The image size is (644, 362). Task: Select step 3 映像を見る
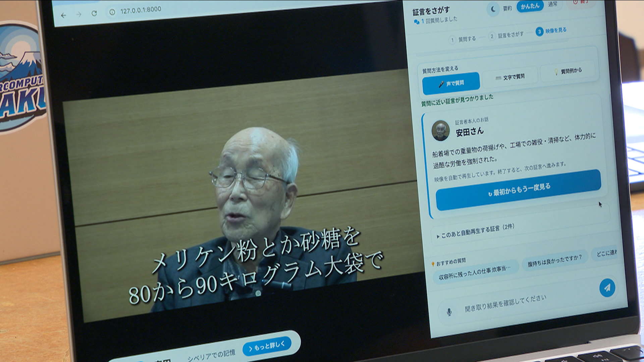(551, 31)
